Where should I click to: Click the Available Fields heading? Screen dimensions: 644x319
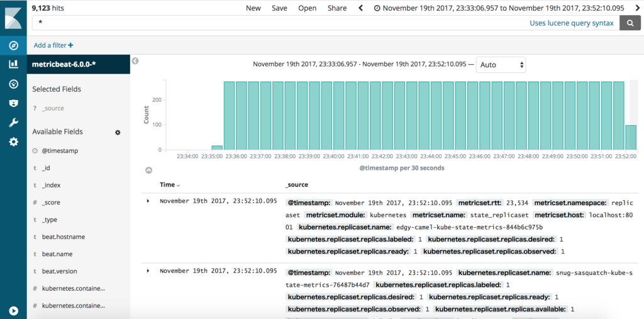[57, 132]
